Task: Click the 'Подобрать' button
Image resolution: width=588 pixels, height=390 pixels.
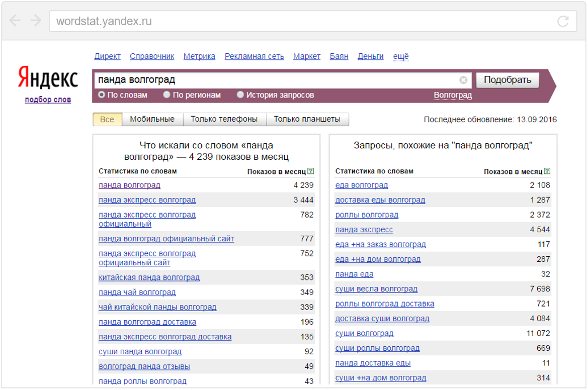Action: (x=508, y=80)
